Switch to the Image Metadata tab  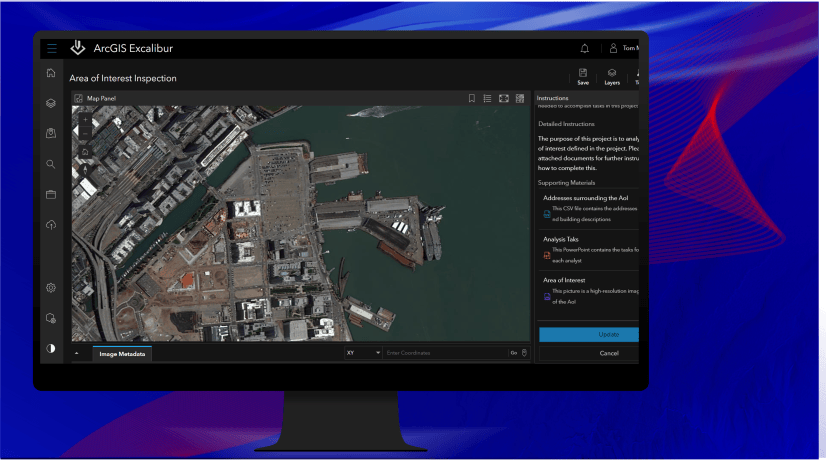click(122, 354)
